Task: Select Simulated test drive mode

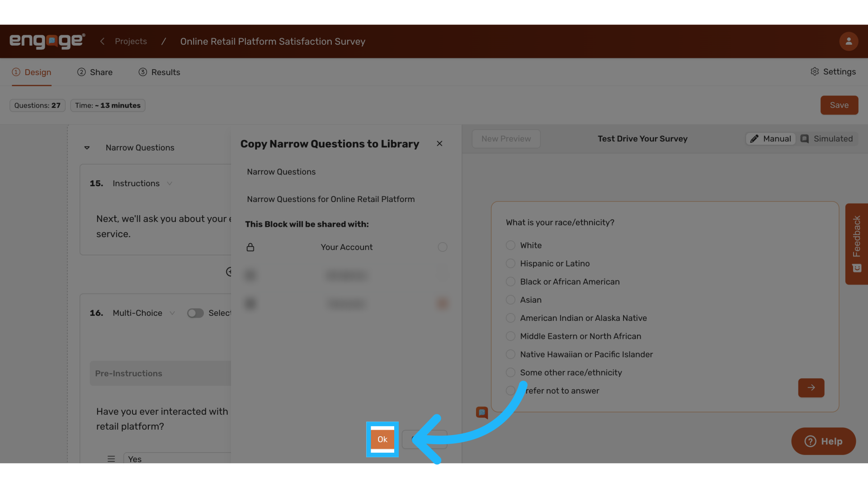Action: (826, 139)
